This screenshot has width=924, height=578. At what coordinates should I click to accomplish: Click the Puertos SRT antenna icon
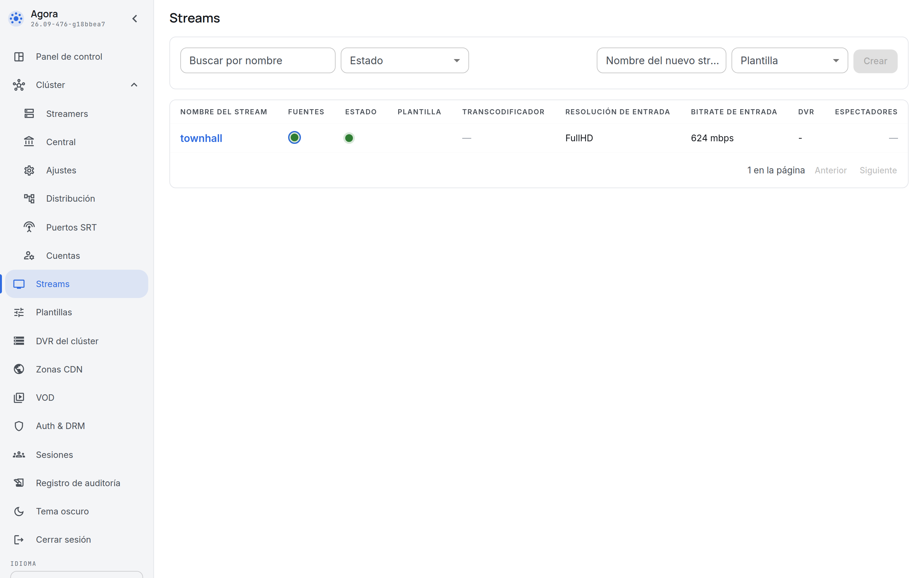pyautogui.click(x=29, y=227)
